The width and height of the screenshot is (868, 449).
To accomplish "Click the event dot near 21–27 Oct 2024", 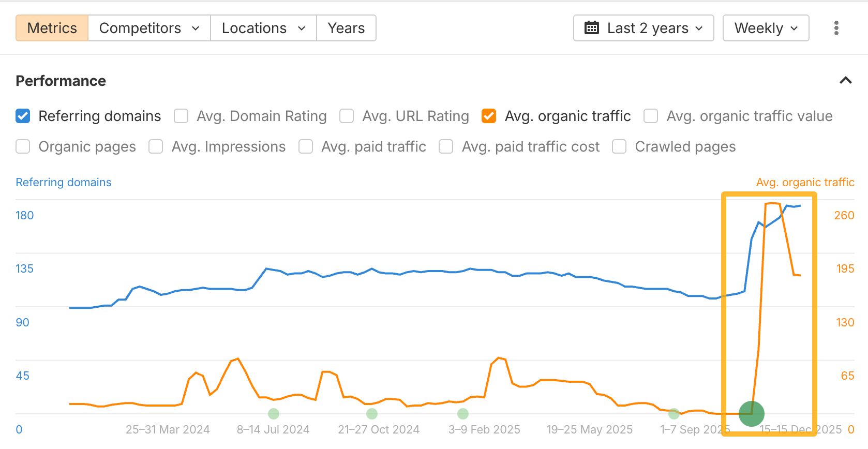I will tap(372, 414).
